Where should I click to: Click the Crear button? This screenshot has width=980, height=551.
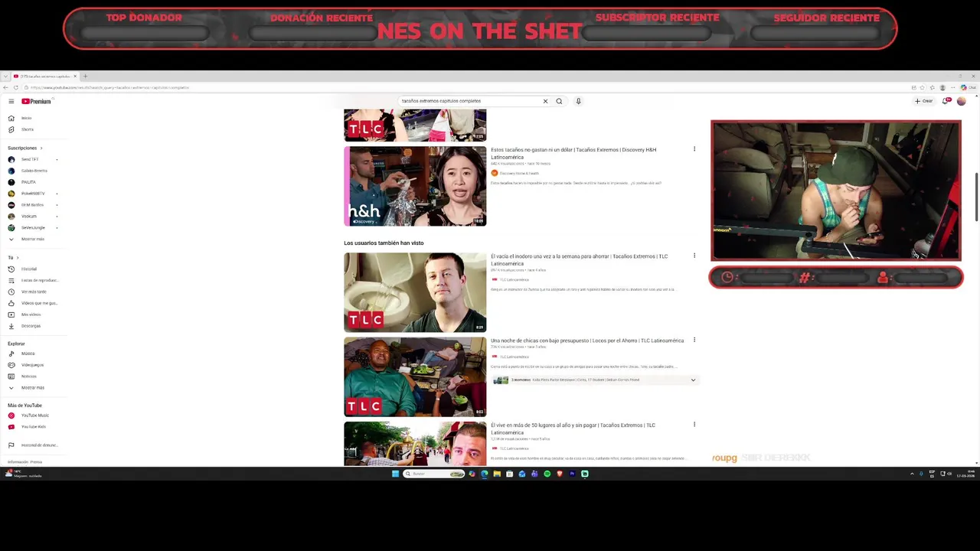point(923,101)
